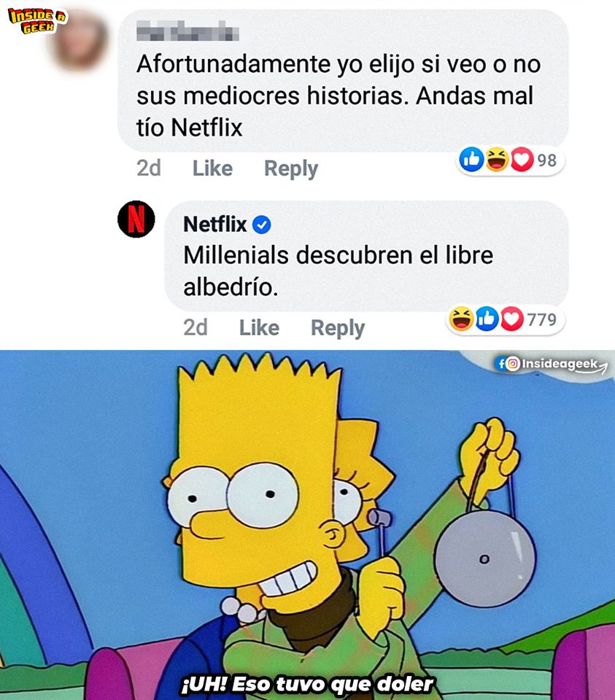Click the heart reaction on first comment
Image resolution: width=615 pixels, height=700 pixels.
point(522,160)
